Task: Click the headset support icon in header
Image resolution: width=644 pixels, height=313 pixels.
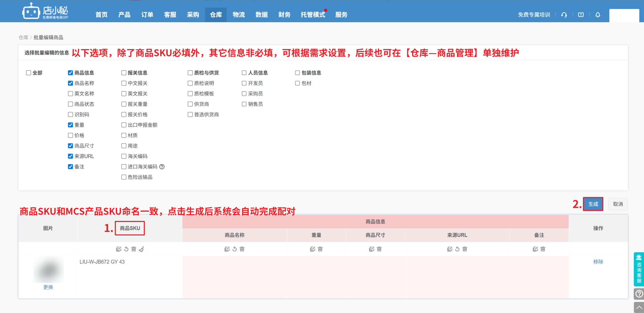Action: pos(564,15)
